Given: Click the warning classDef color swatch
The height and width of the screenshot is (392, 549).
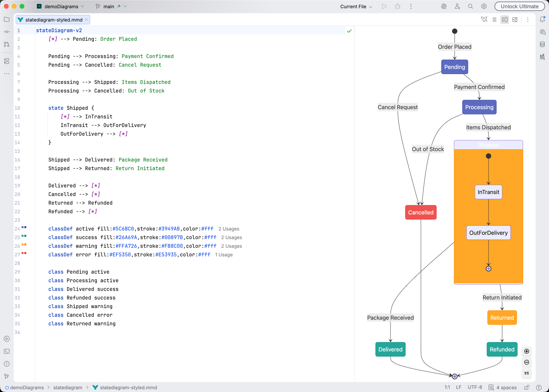Looking at the screenshot, I should tap(24, 243).
